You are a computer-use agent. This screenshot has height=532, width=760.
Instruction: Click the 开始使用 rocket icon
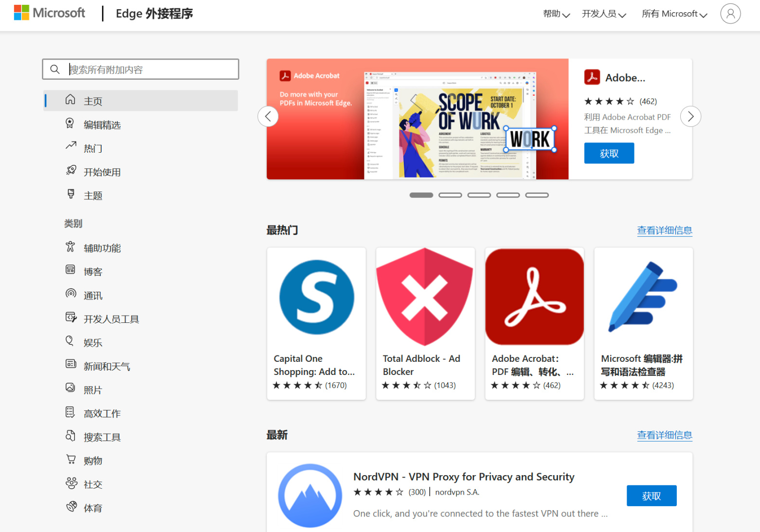(x=71, y=170)
